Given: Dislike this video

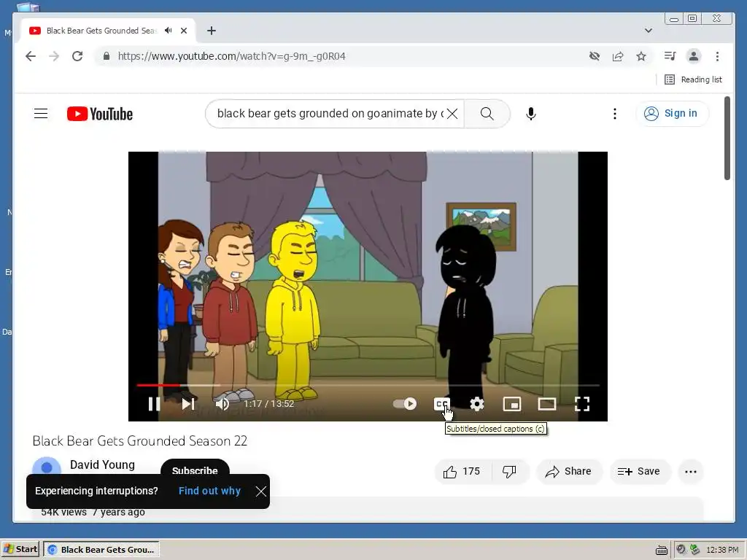Looking at the screenshot, I should (x=510, y=472).
